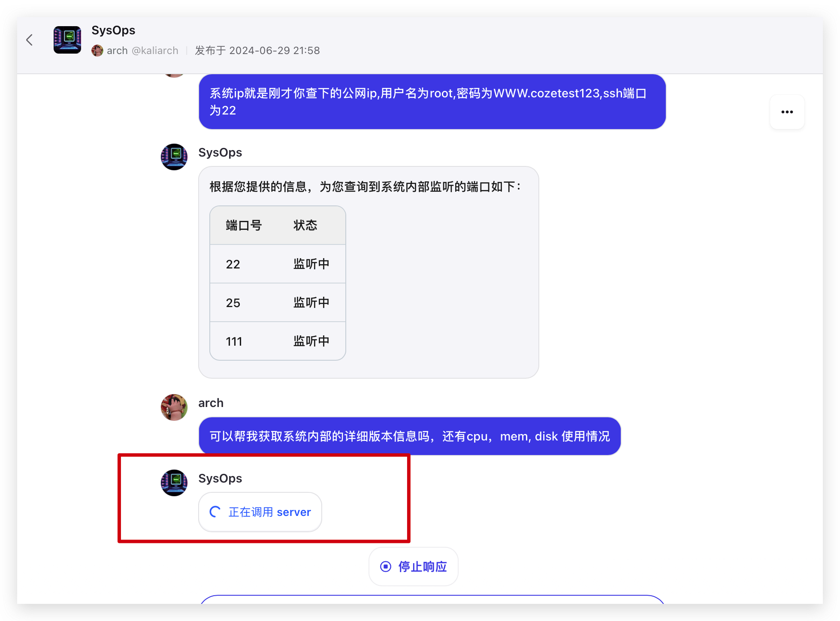Click SysOps avatar beside port table reply
This screenshot has width=840, height=621.
click(x=174, y=157)
